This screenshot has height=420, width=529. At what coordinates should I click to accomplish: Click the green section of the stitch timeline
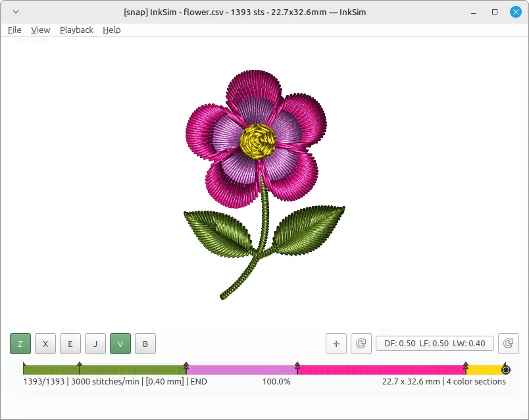[x=105, y=370]
